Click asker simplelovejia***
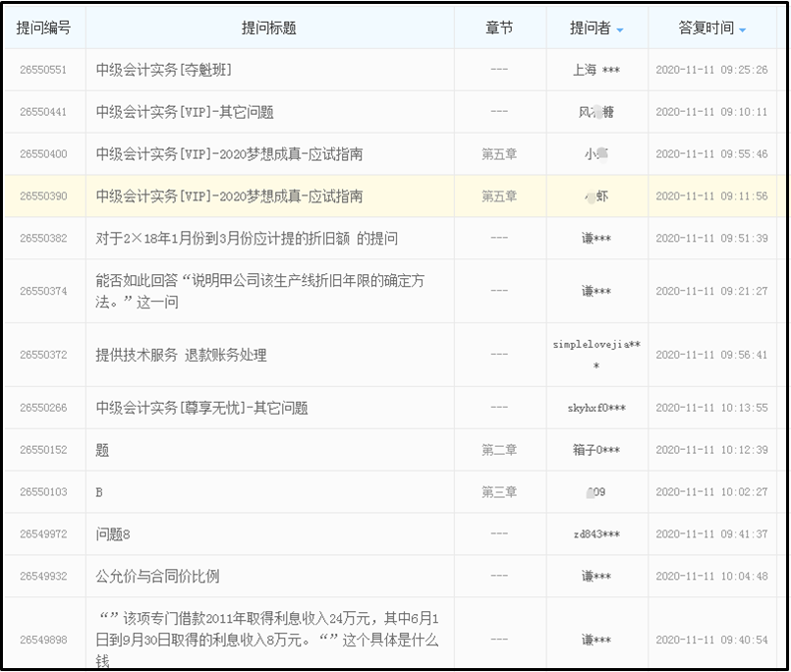Screen dimensions: 791x672 tap(596, 355)
